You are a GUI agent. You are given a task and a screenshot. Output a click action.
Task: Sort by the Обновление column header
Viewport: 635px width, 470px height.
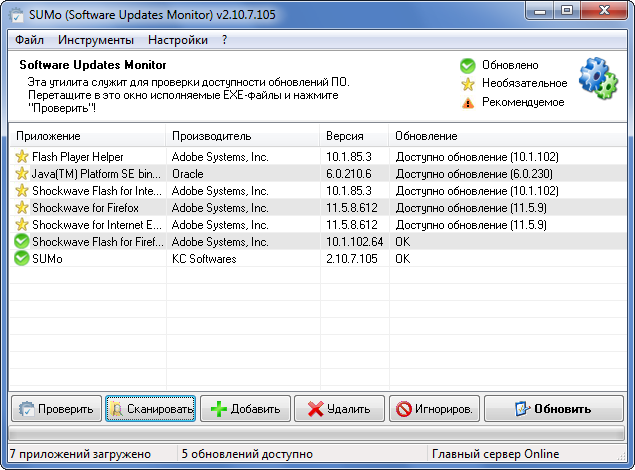coord(507,136)
